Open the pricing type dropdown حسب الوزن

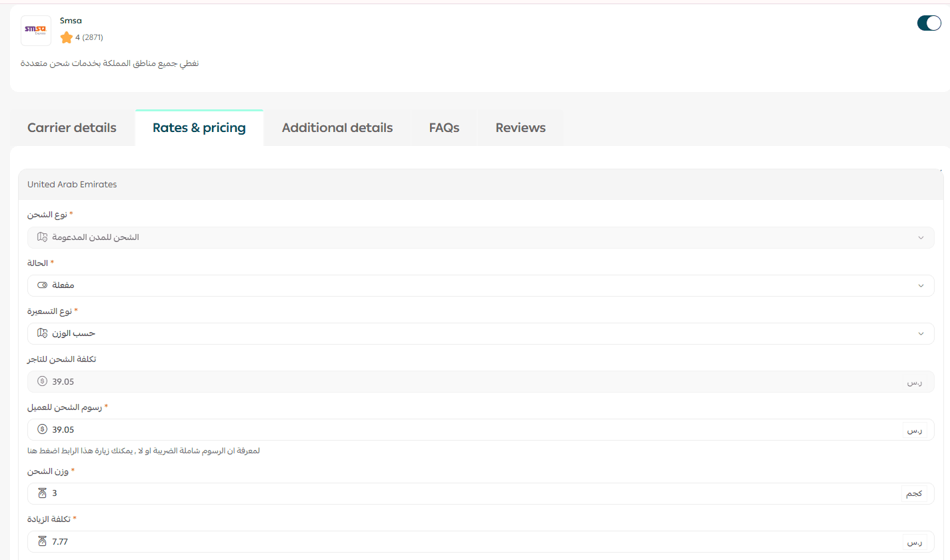[480, 333]
